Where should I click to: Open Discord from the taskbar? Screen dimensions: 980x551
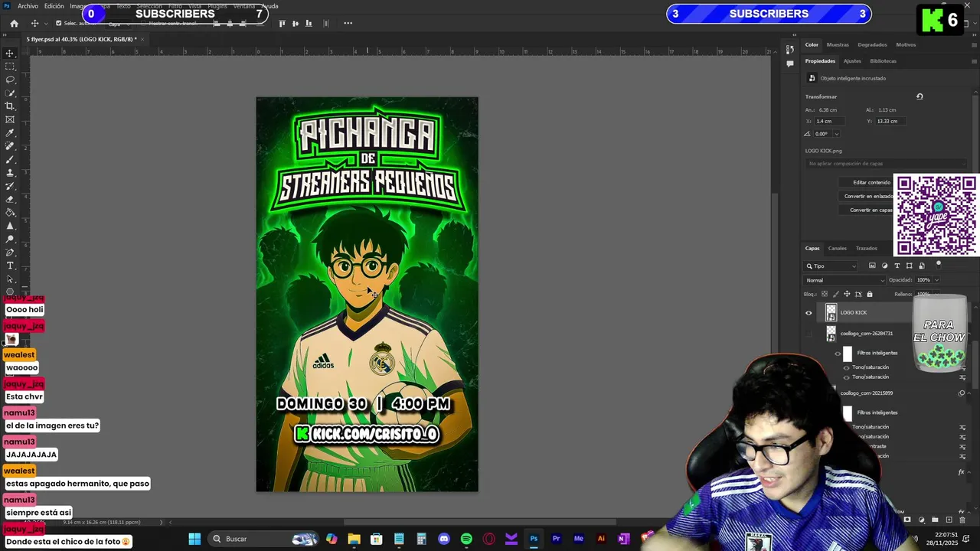pyautogui.click(x=444, y=539)
